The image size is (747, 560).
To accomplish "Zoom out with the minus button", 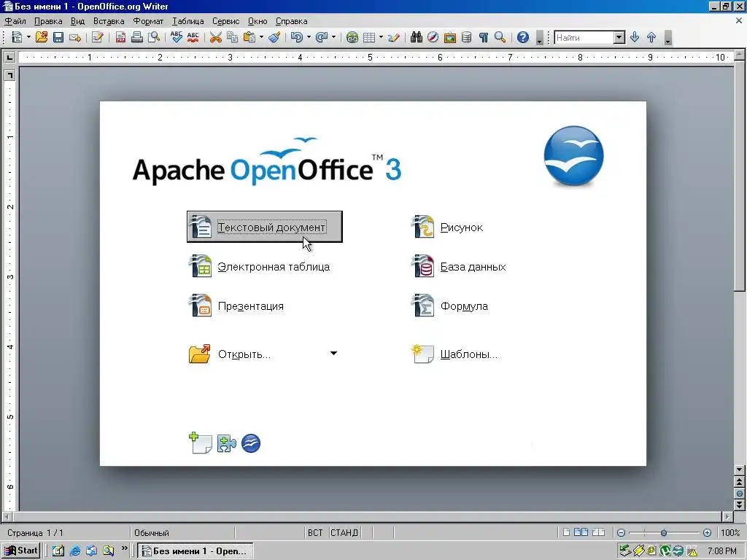I will pyautogui.click(x=621, y=533).
